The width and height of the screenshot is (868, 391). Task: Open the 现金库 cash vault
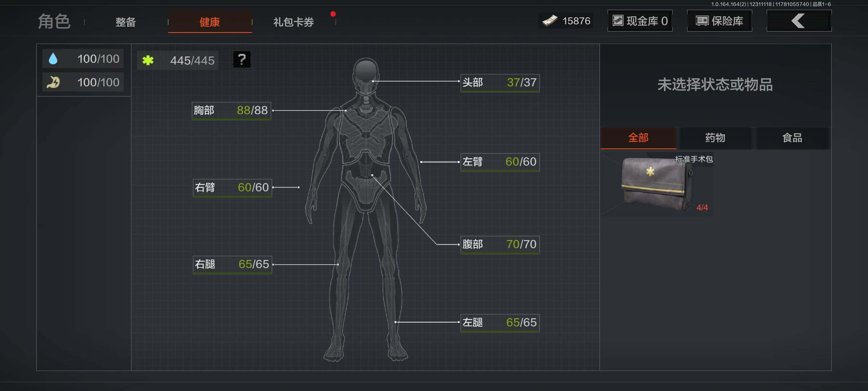click(640, 21)
